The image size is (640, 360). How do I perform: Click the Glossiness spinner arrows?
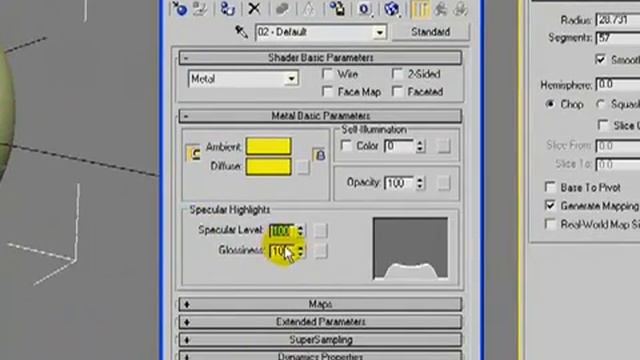301,251
